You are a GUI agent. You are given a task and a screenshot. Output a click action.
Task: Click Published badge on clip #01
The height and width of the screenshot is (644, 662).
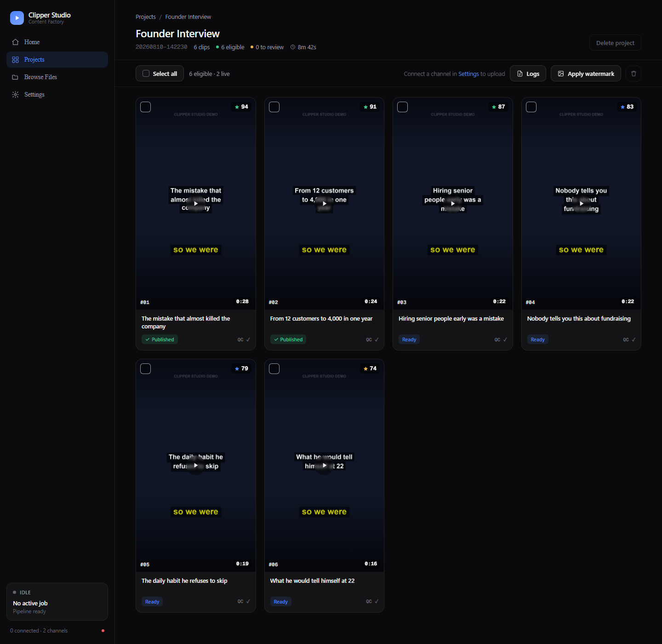coord(160,339)
